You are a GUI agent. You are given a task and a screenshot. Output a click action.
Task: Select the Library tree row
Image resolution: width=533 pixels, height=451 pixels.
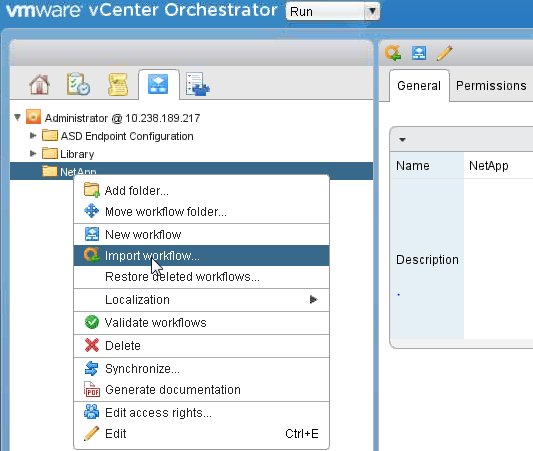[191, 154]
